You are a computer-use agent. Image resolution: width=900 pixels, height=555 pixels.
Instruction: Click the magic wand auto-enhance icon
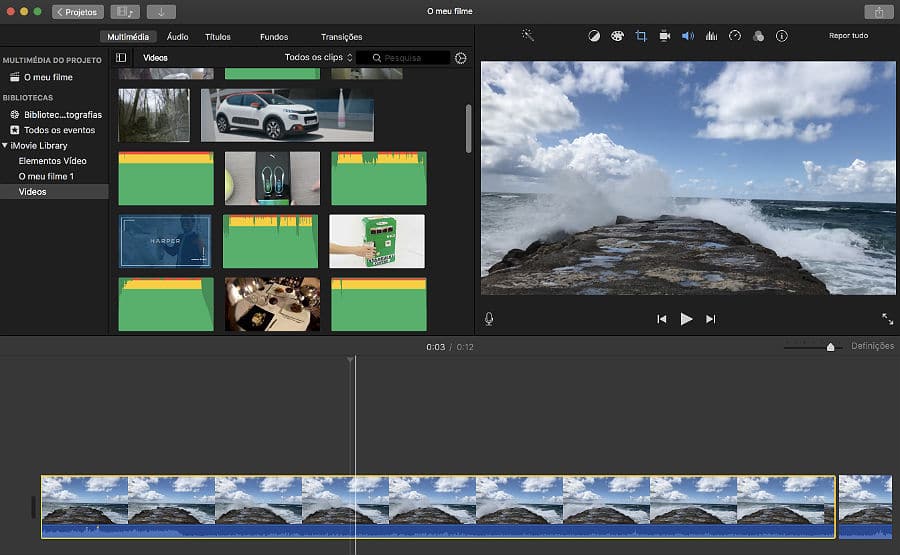(x=528, y=36)
